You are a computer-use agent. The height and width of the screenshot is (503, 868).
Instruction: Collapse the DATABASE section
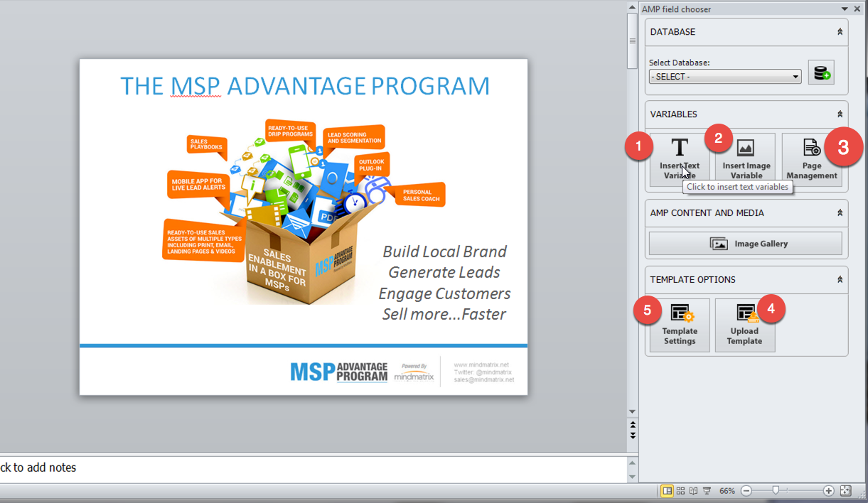(x=840, y=32)
